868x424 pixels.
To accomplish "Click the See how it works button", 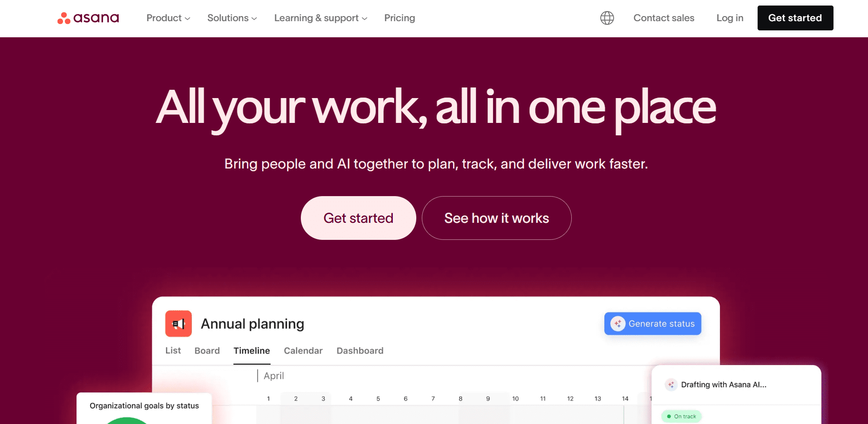I will (x=496, y=218).
